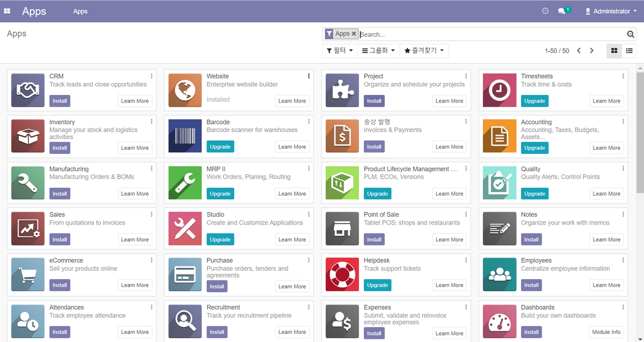Open the 필터 dropdown

coord(340,50)
